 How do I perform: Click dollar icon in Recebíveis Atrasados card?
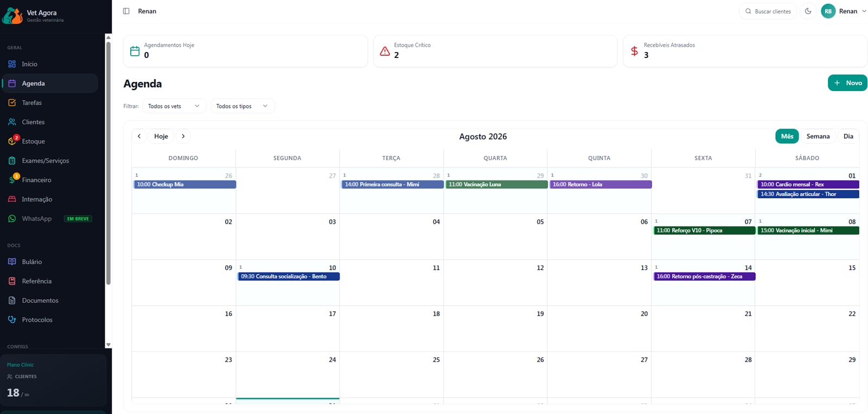point(634,51)
